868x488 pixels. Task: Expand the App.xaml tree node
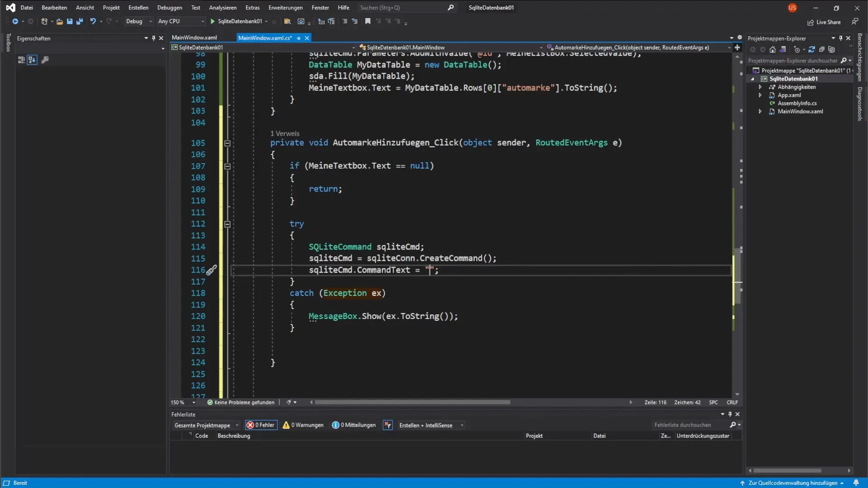tap(760, 95)
